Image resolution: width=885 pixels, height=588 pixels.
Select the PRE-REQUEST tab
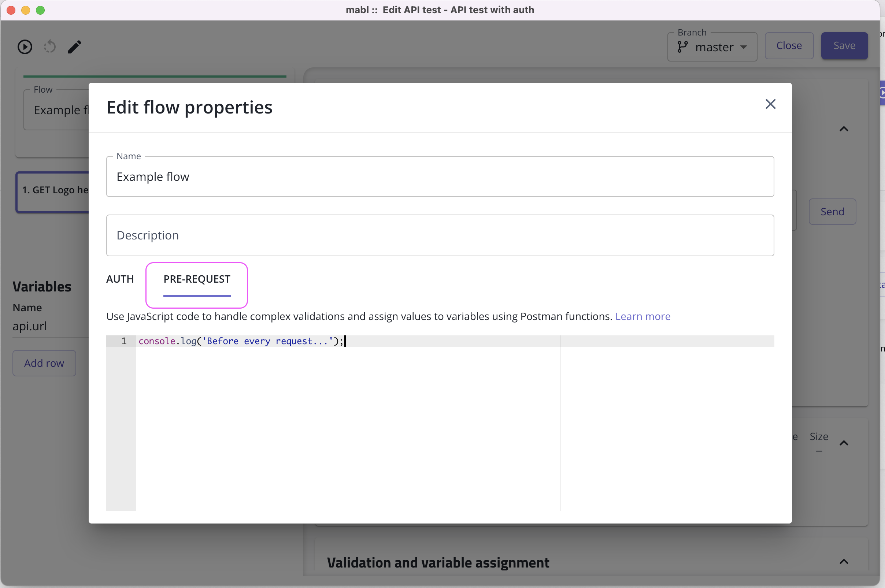point(197,279)
